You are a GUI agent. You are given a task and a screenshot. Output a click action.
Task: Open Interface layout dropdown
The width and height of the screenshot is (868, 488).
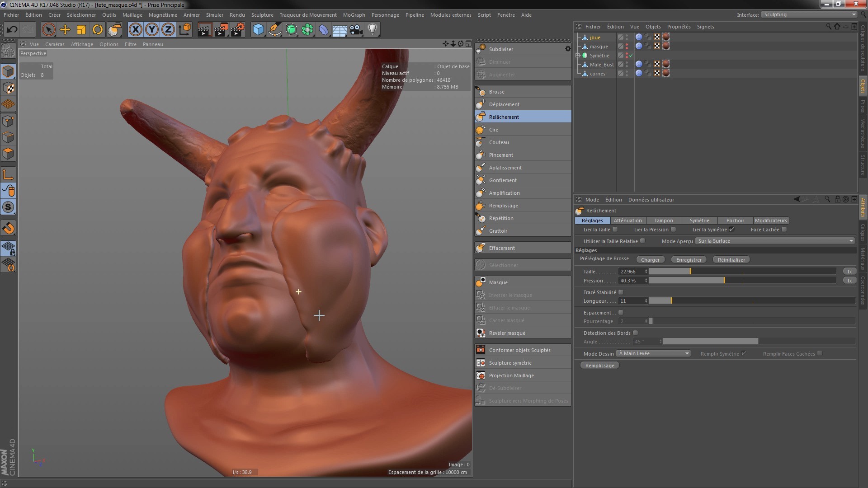pyautogui.click(x=809, y=14)
